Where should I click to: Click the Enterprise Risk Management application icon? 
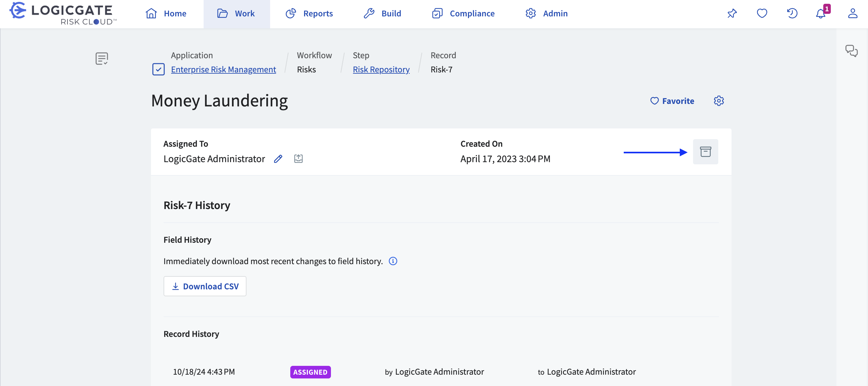click(x=158, y=69)
